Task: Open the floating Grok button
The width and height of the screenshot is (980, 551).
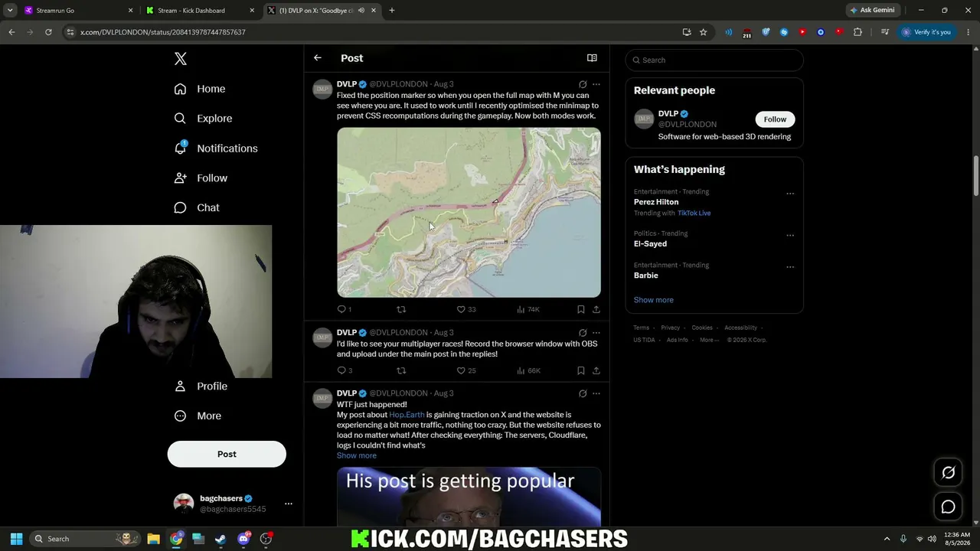Action: (x=948, y=473)
